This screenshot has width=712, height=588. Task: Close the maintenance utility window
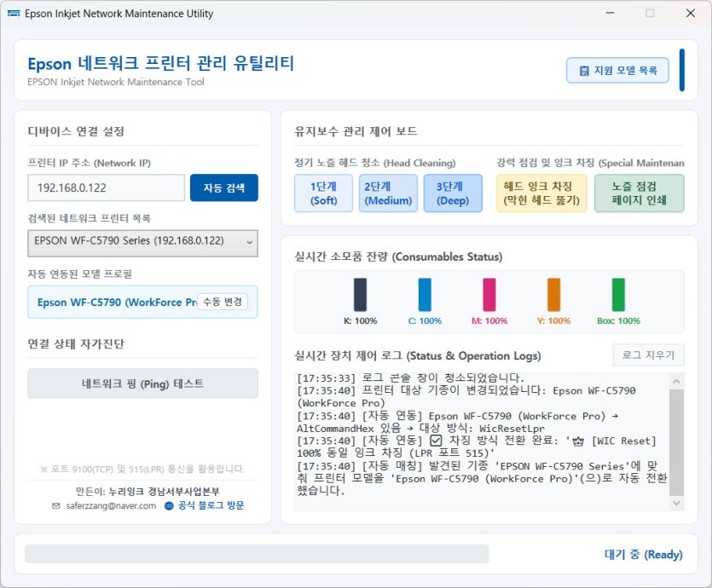coord(690,13)
